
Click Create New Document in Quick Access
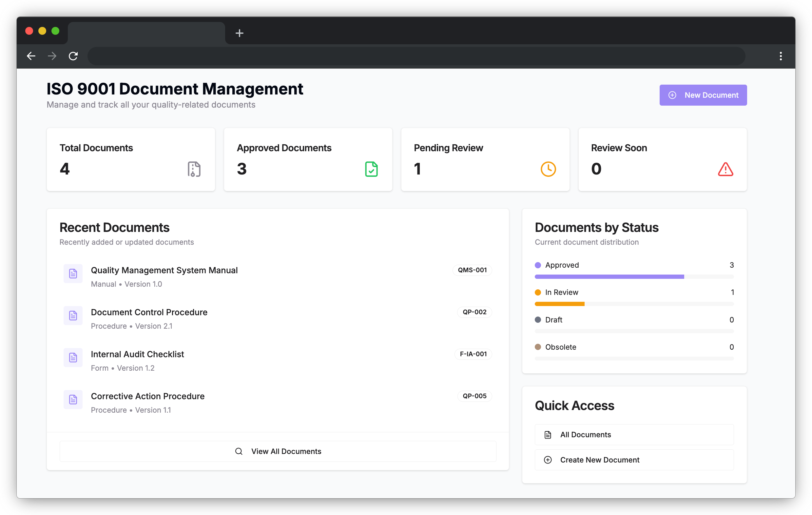click(x=634, y=460)
